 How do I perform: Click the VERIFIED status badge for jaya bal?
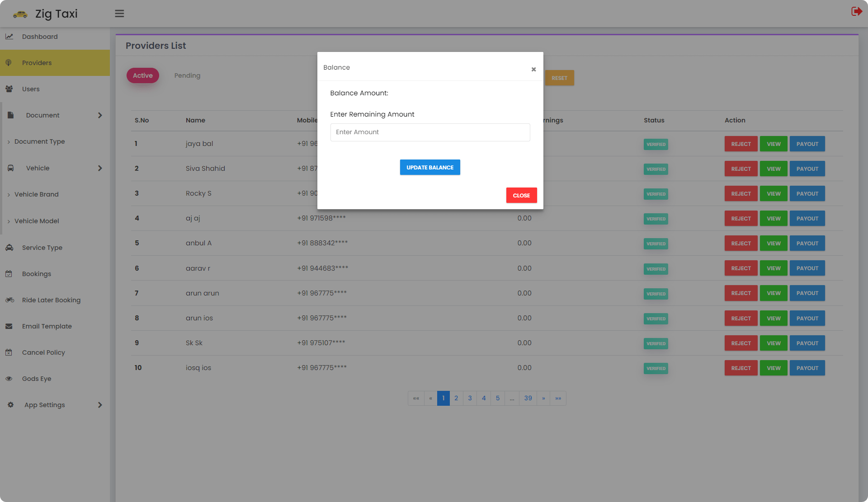coord(656,143)
